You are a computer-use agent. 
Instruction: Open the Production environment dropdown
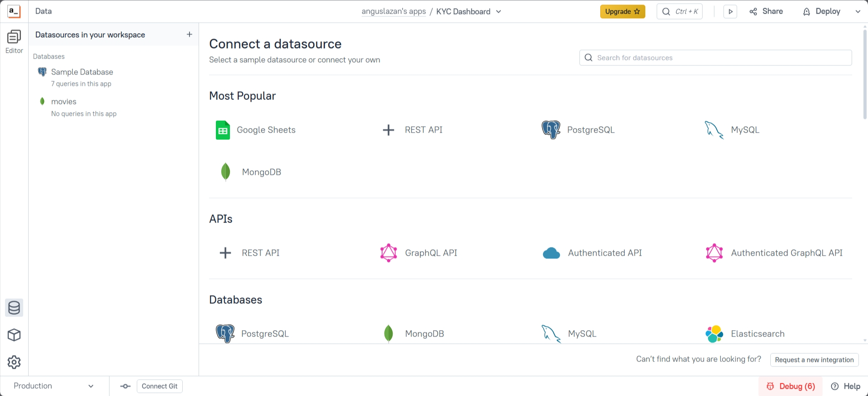coord(54,386)
